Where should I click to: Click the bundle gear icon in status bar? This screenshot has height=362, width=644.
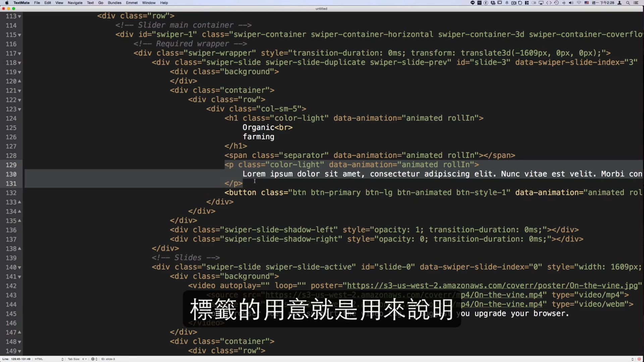[x=93, y=359]
